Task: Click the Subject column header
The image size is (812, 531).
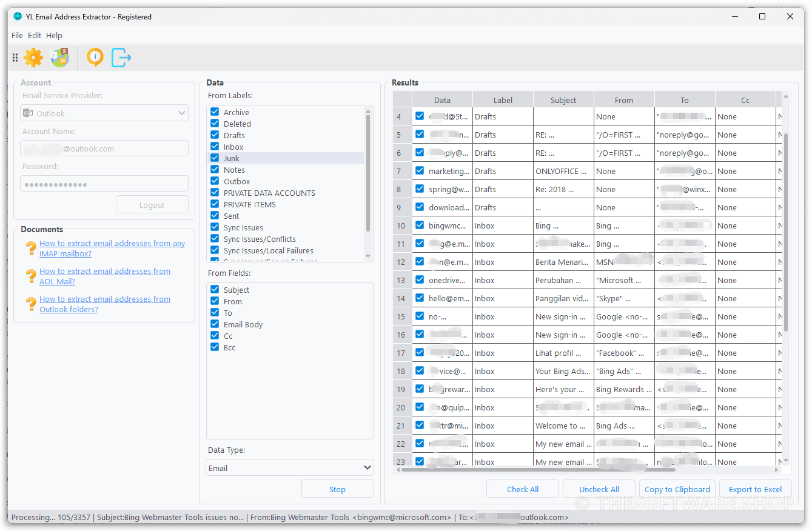Action: click(563, 100)
